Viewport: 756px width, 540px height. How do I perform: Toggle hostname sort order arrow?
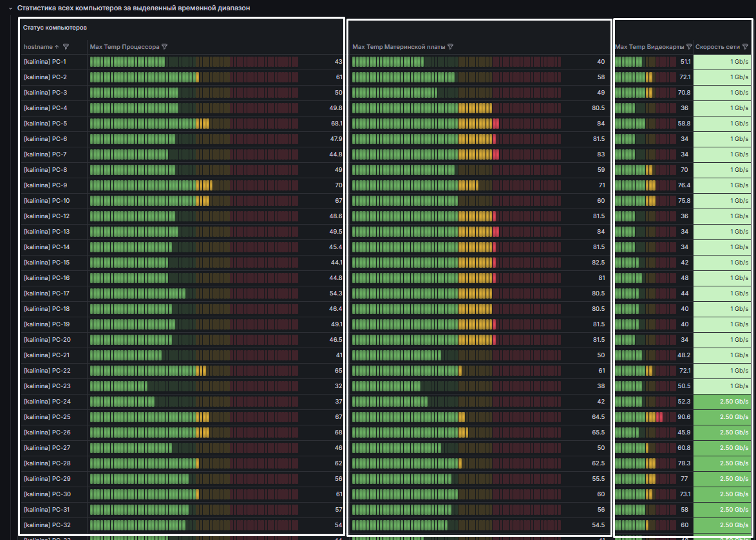click(57, 47)
